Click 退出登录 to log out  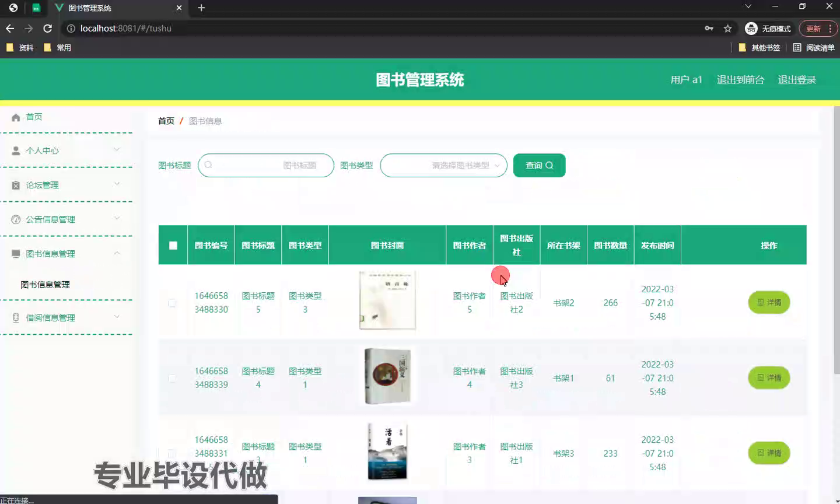(797, 80)
